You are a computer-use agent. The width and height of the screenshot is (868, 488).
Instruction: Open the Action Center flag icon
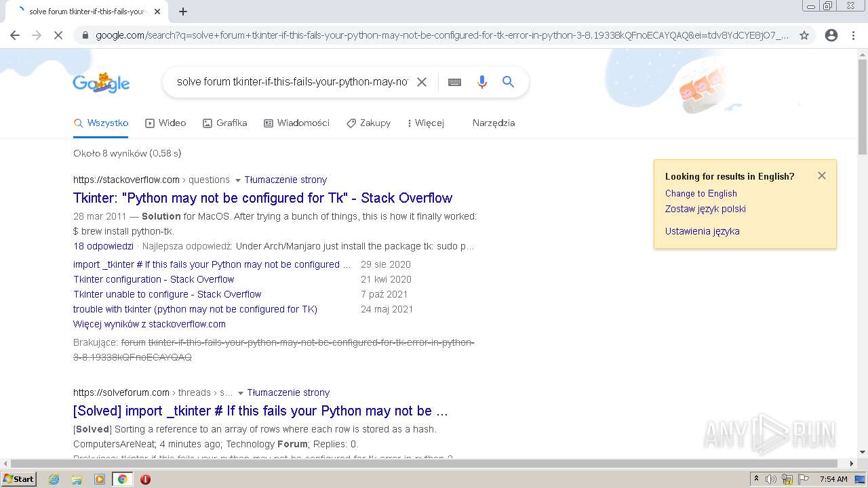(x=804, y=479)
